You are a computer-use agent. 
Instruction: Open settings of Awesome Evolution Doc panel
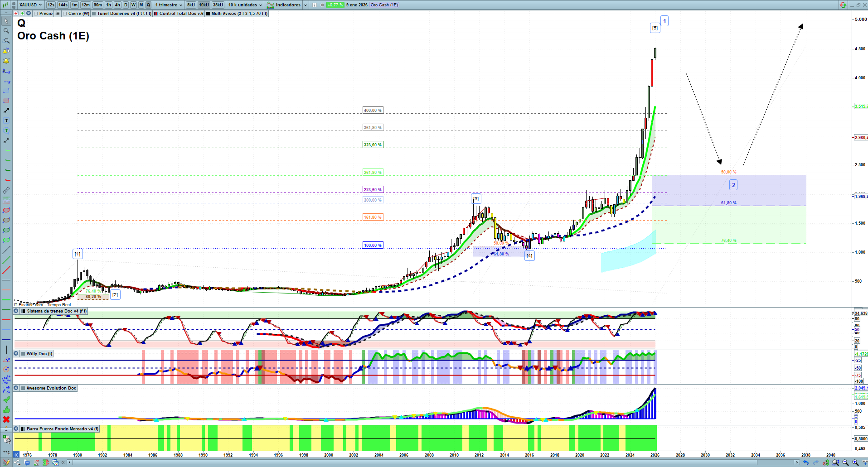pos(23,388)
